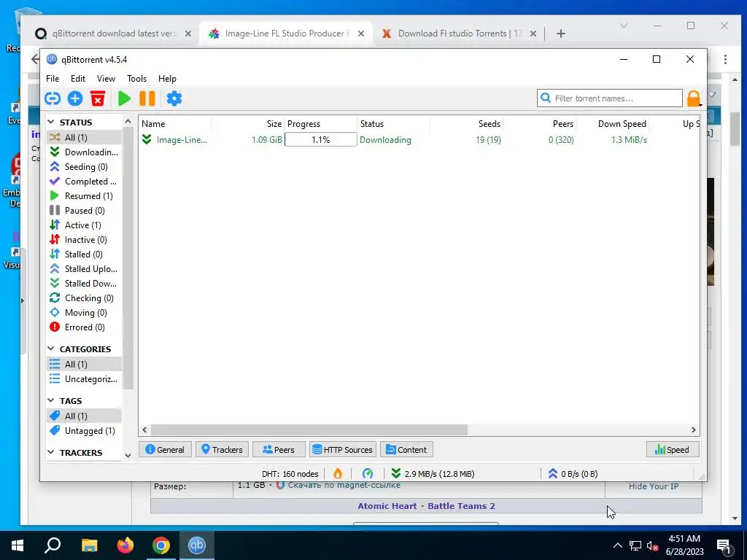Filter by Errored (0) status

84,327
